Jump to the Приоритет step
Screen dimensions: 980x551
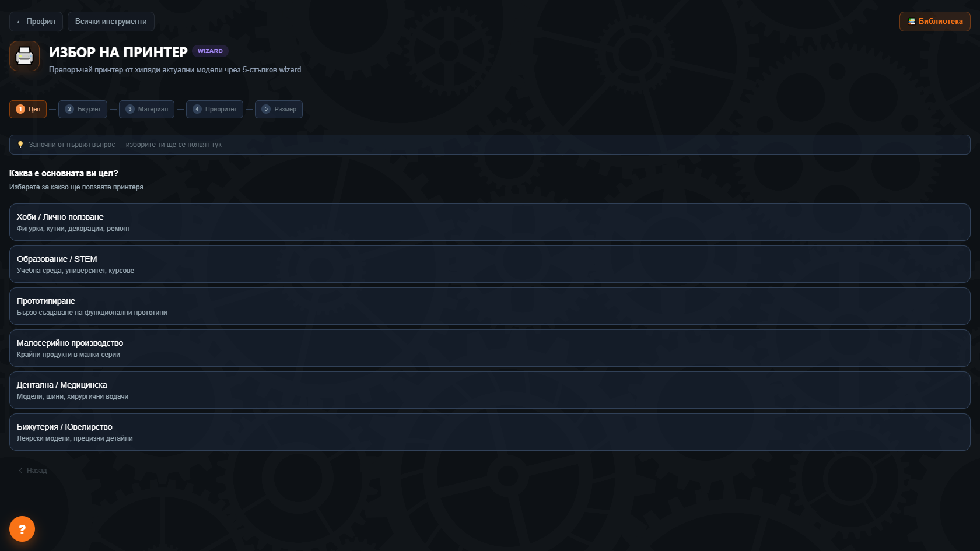[215, 109]
